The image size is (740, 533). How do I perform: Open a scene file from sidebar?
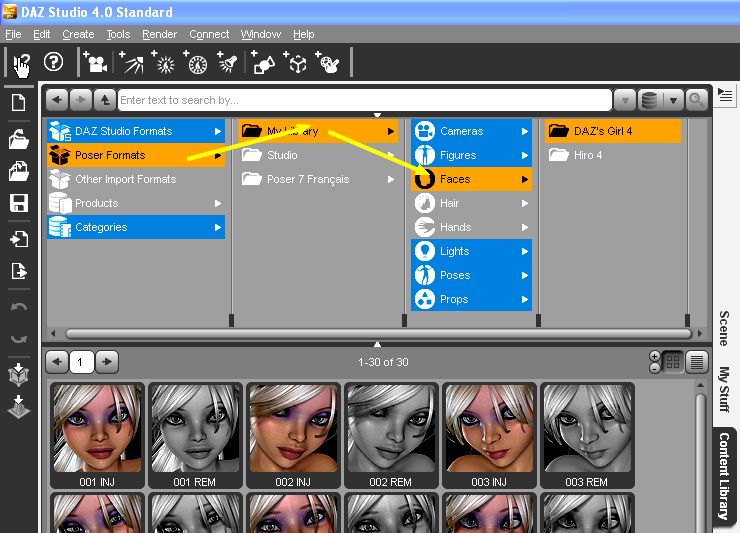tap(19, 140)
